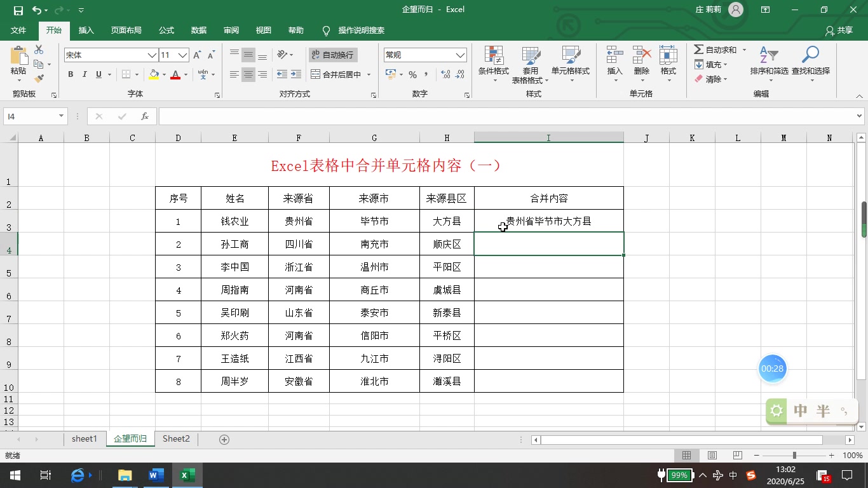Toggle center text alignment
The width and height of the screenshot is (868, 488).
click(248, 74)
